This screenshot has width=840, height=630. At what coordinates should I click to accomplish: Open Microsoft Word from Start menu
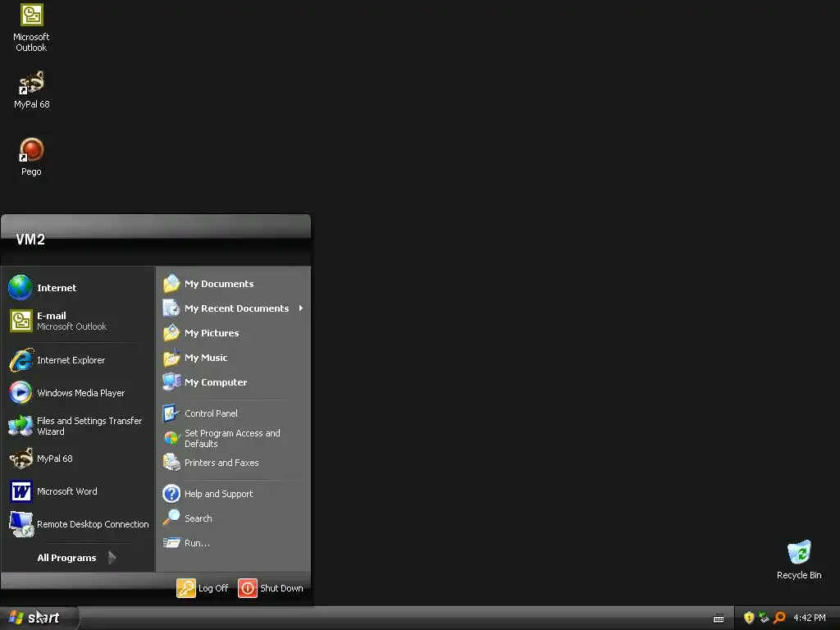point(78,491)
